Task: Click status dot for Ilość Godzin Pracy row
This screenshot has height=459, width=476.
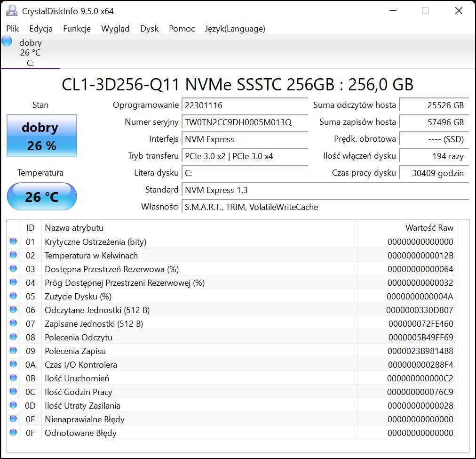Action: click(13, 392)
